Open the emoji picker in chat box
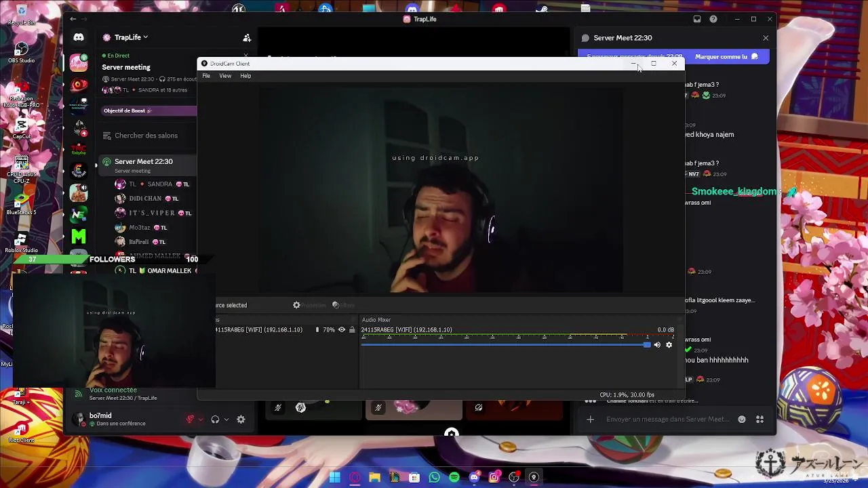The height and width of the screenshot is (488, 868). [742, 420]
